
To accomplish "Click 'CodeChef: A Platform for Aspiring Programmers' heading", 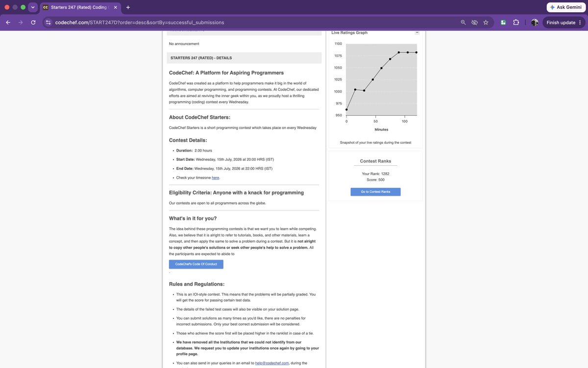I will (x=226, y=73).
